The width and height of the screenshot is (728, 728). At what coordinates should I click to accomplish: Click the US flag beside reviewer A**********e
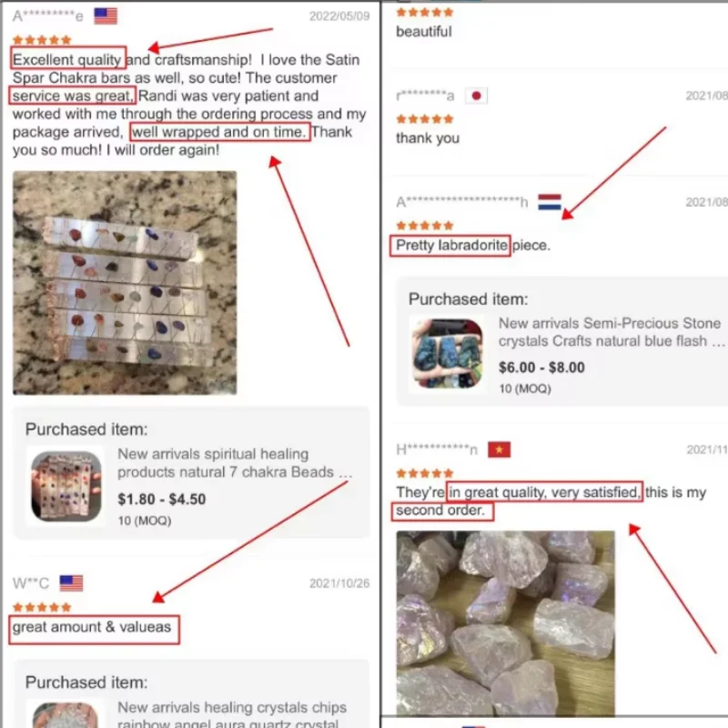point(106,16)
